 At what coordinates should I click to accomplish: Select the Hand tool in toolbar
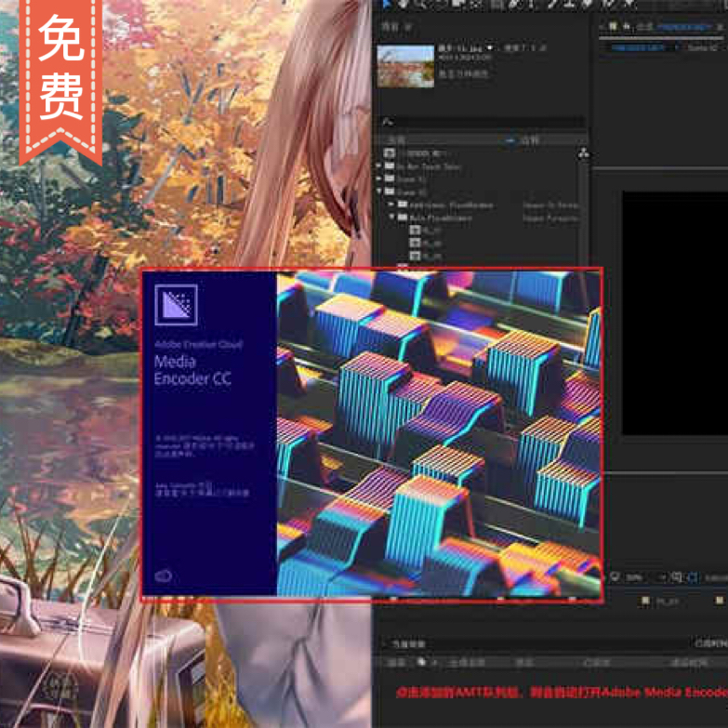[x=403, y=5]
